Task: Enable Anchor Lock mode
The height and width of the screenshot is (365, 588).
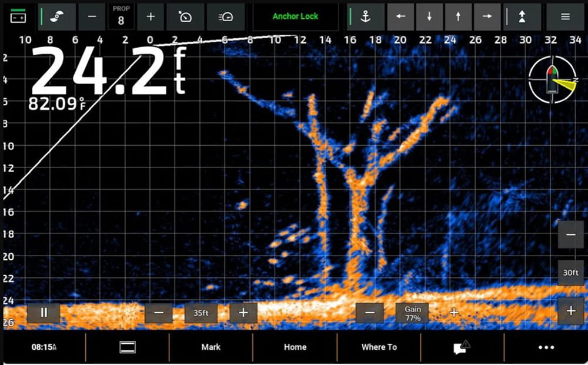Action: click(x=295, y=17)
